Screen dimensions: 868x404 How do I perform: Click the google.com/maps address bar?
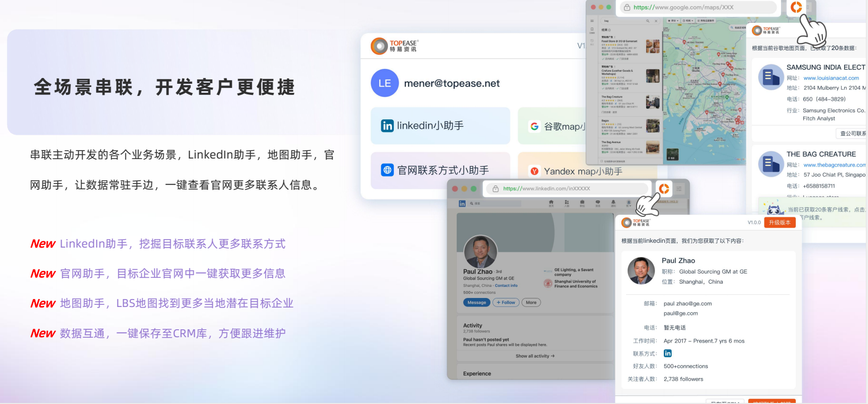click(x=698, y=7)
